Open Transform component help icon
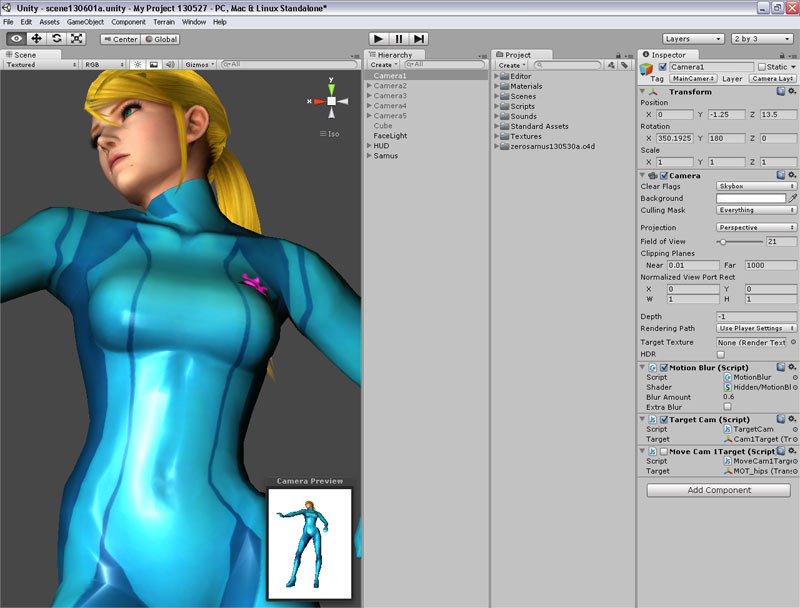The image size is (800, 608). click(x=781, y=91)
